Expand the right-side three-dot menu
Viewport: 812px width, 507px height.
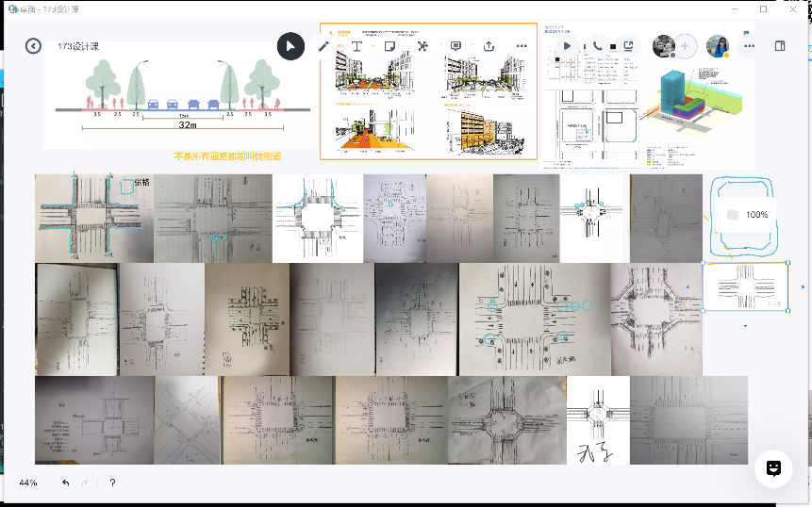pos(749,45)
